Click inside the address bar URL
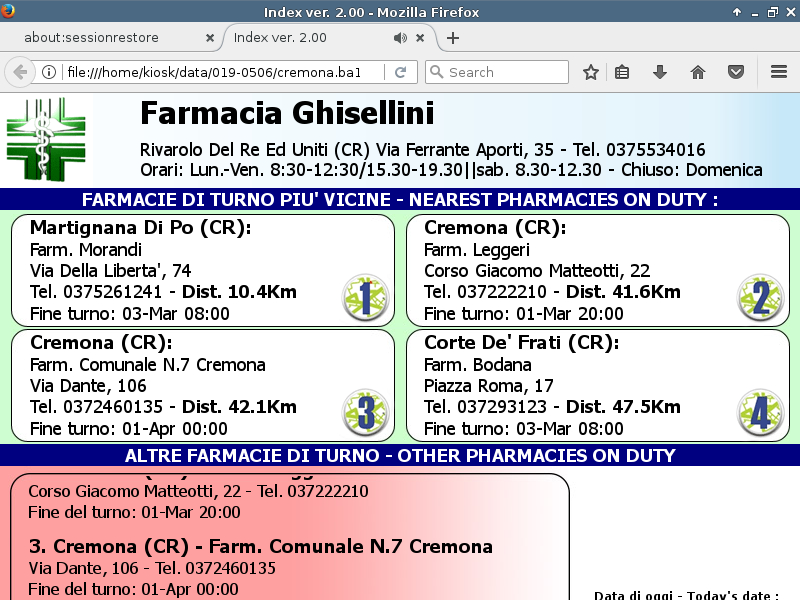The image size is (800, 600). [220, 72]
